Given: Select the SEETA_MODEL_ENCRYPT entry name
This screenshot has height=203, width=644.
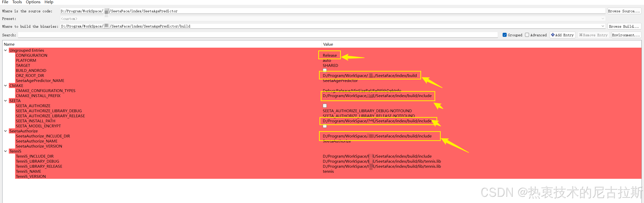Looking at the screenshot, I should [38, 126].
